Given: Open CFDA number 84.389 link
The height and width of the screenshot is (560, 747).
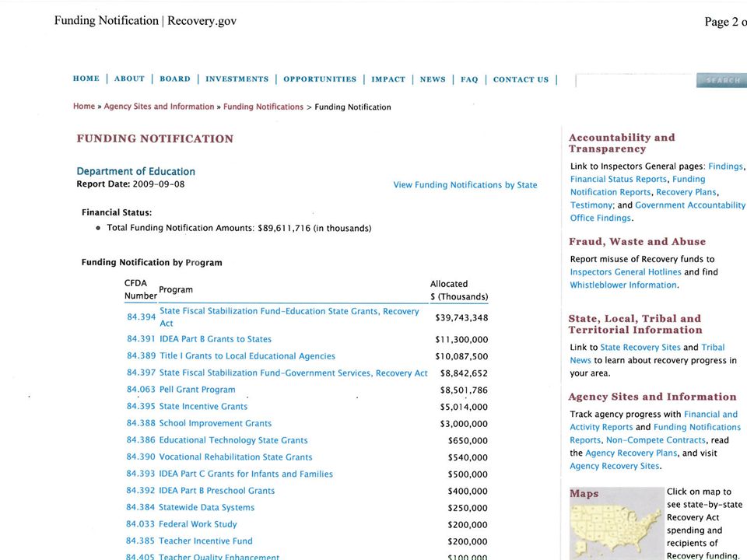Looking at the screenshot, I should 141,355.
